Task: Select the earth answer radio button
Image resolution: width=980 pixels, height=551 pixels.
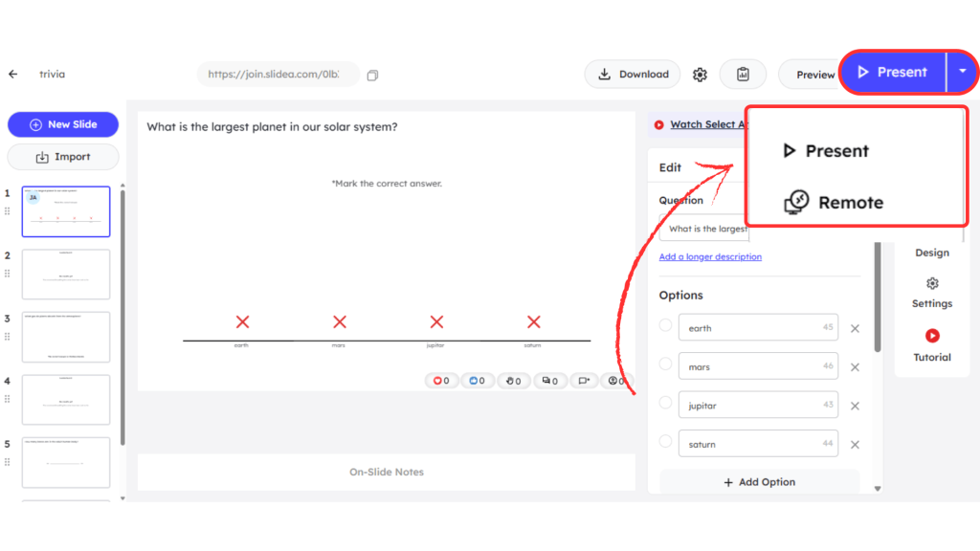Action: [665, 327]
